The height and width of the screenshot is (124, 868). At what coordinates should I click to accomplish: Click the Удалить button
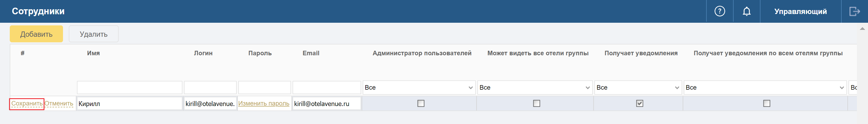pyautogui.click(x=93, y=34)
